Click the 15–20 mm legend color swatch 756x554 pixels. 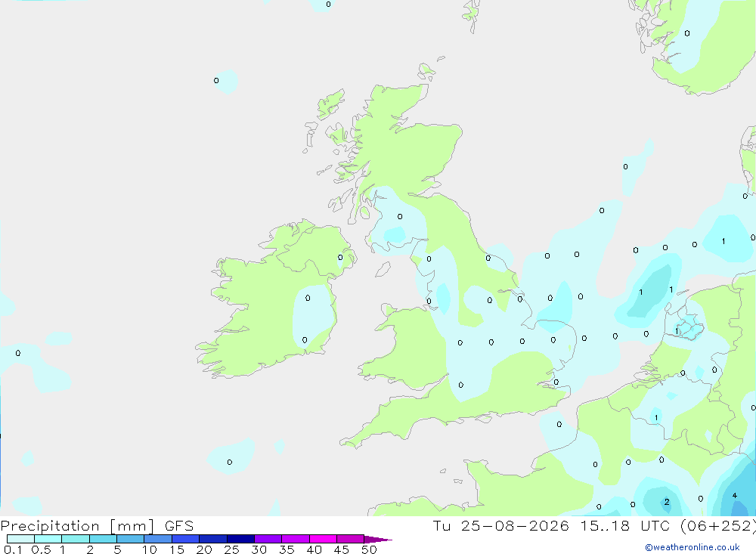(x=186, y=539)
